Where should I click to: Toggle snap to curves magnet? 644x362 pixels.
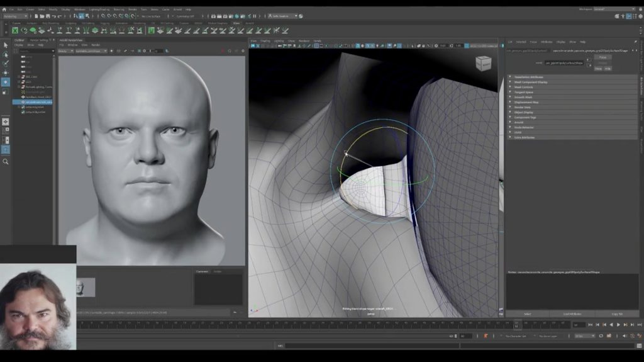(x=109, y=16)
